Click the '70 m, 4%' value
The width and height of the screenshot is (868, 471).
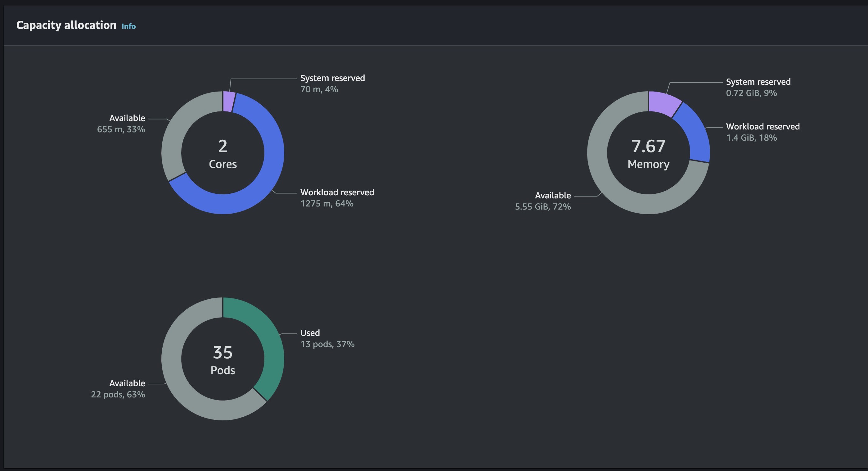pos(319,89)
